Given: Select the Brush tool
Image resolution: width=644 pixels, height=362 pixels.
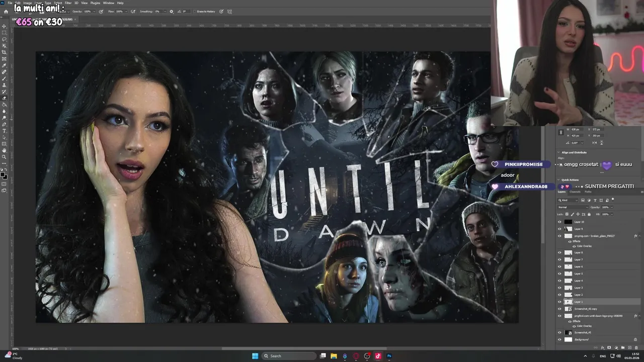Looking at the screenshot, I should [4, 78].
